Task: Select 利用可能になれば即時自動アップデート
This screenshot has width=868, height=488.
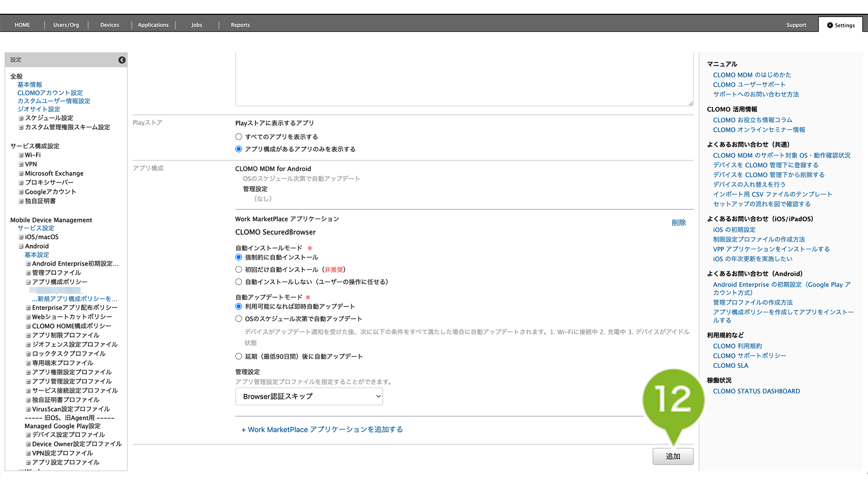Action: point(239,306)
